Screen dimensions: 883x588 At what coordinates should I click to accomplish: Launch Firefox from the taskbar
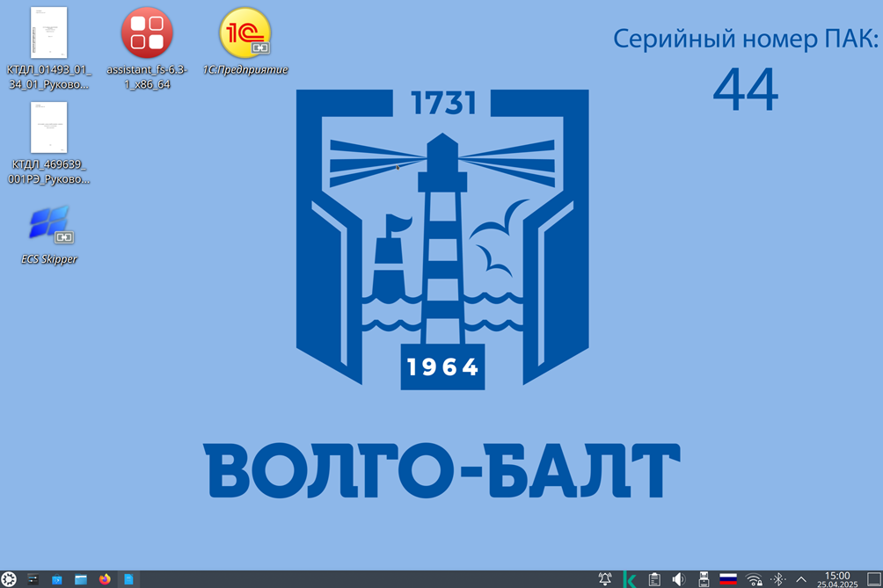point(105,579)
